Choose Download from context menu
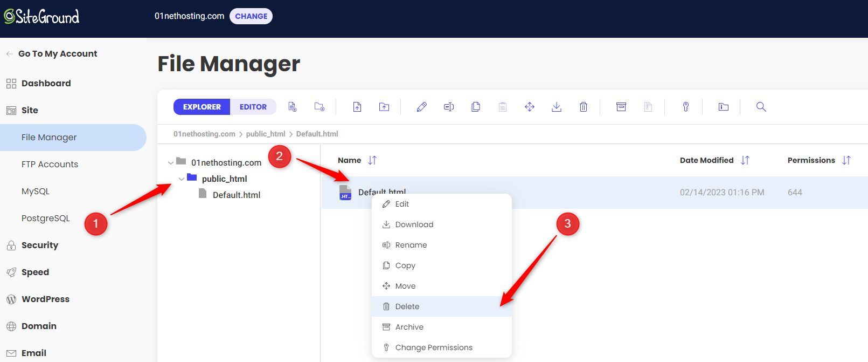868x362 pixels. click(441, 224)
